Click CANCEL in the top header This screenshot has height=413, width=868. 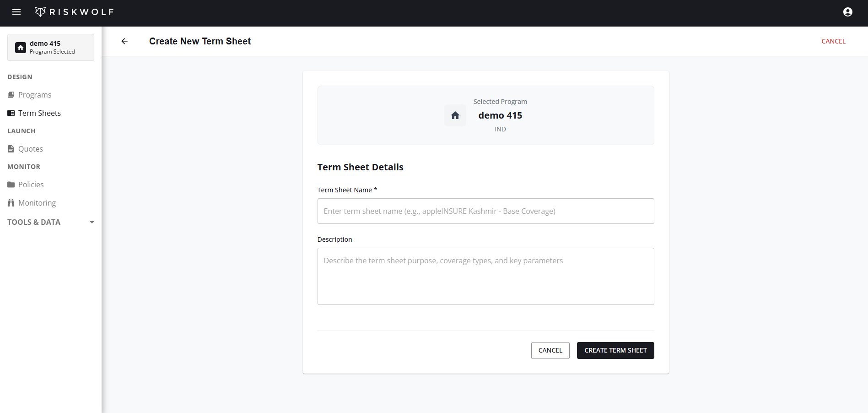click(x=833, y=41)
